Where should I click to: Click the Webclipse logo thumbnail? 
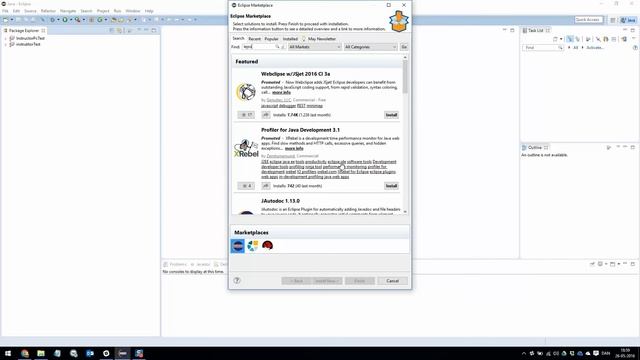[x=246, y=92]
